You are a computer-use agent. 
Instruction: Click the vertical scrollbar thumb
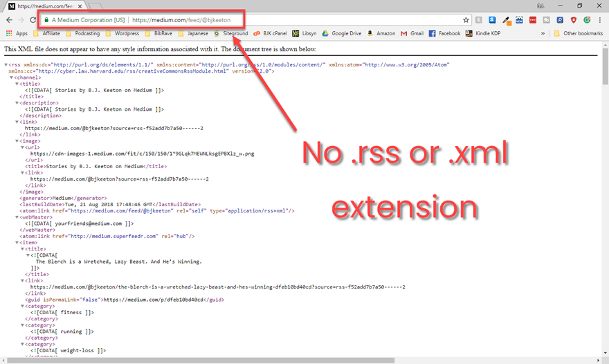(x=605, y=66)
